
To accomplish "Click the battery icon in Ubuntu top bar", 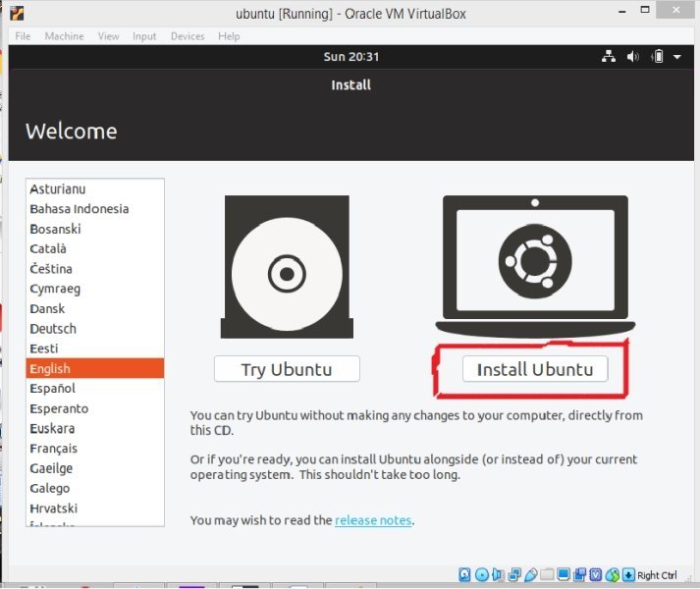I will tap(657, 56).
